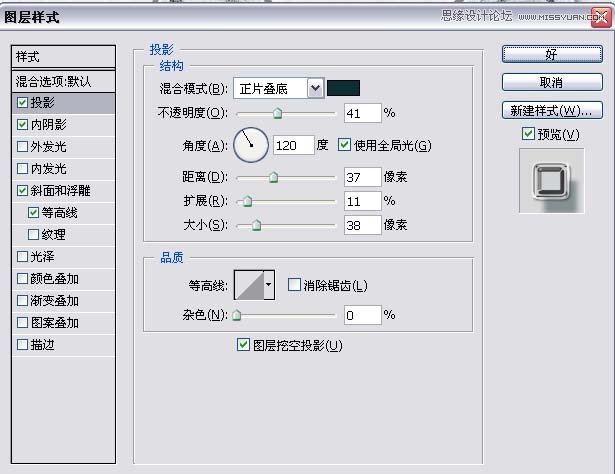The height and width of the screenshot is (474, 615).
Task: Click the angle field showing 120
Action: (x=293, y=145)
